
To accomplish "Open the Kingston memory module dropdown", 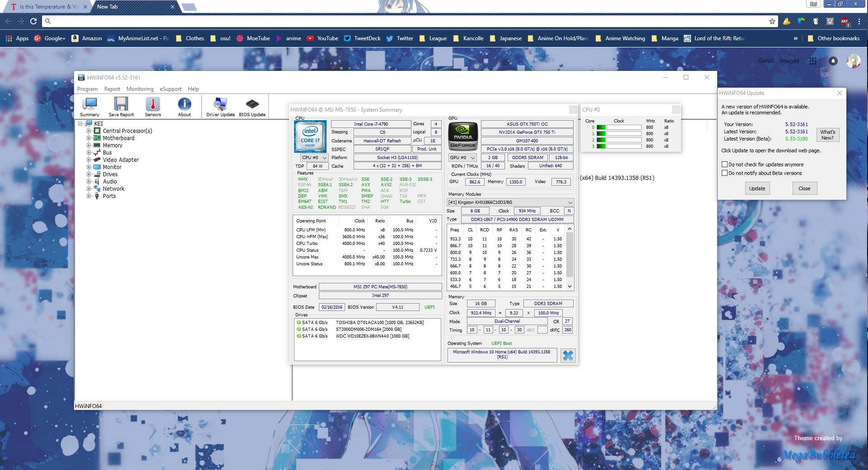I will 510,202.
